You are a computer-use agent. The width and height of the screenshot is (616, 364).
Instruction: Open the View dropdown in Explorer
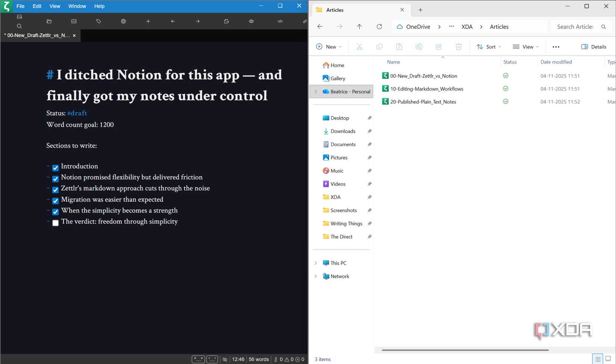(x=526, y=47)
